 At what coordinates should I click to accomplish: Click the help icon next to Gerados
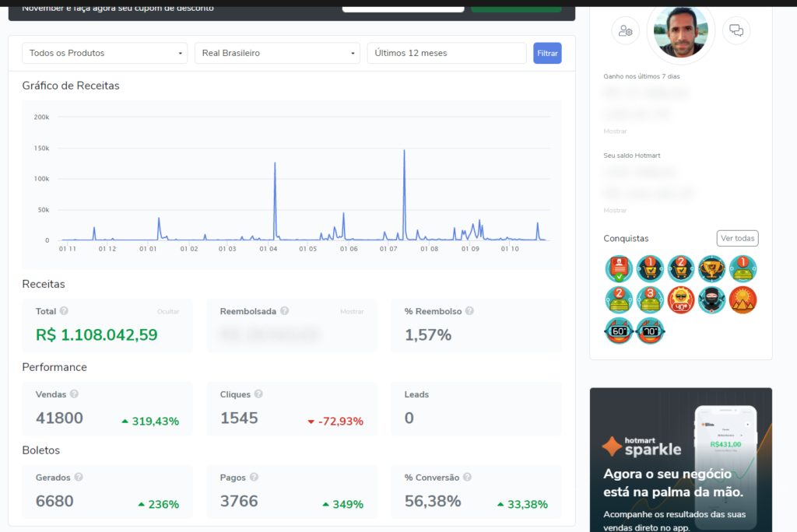pos(79,477)
